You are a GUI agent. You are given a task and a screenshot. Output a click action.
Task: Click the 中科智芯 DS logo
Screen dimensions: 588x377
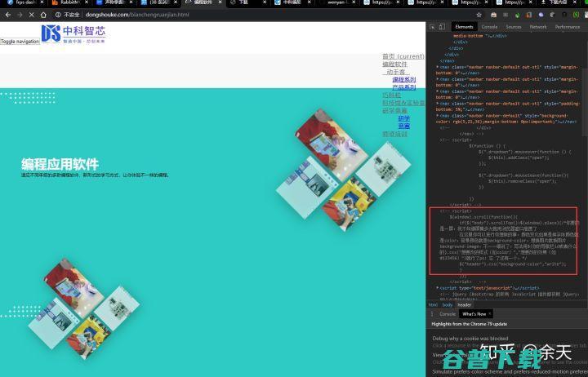[73, 34]
